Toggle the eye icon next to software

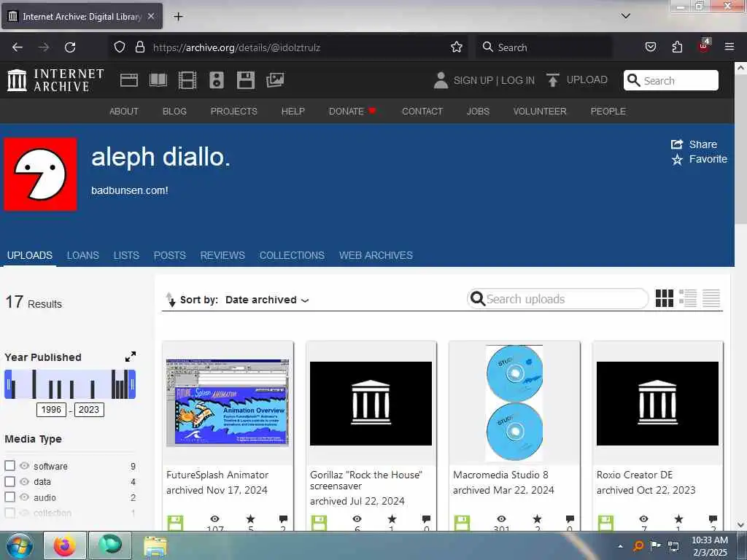[24, 465]
